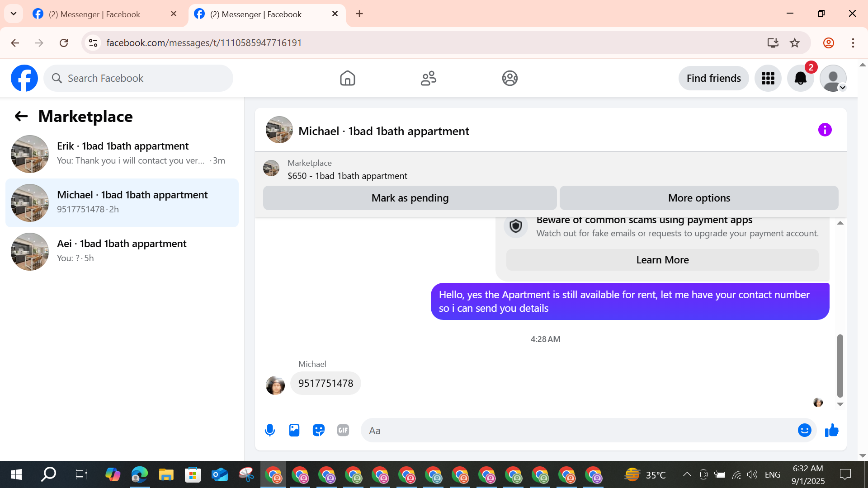
Task: Click More options button
Action: tap(699, 198)
